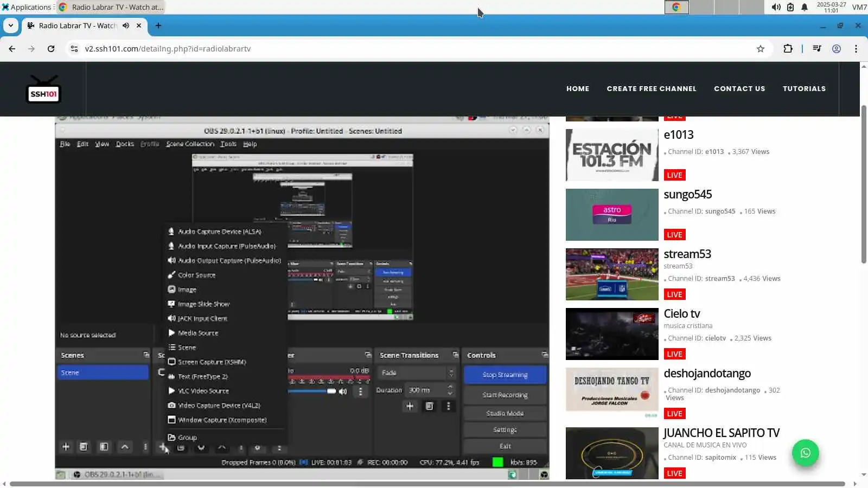Viewport: 868px width, 488px height.
Task: Click the system volume icon in panel
Action: (776, 7)
